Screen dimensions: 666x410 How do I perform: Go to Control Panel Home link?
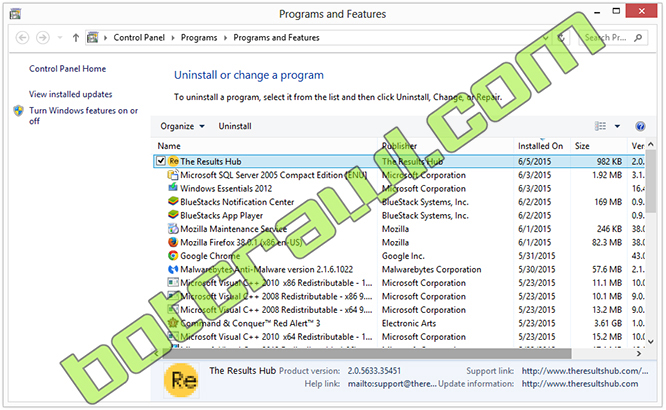[x=67, y=69]
